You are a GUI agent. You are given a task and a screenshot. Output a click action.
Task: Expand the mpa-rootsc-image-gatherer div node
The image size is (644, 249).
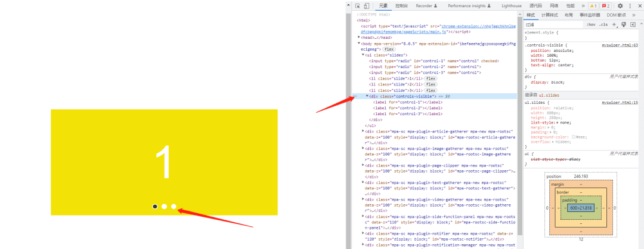[363, 148]
